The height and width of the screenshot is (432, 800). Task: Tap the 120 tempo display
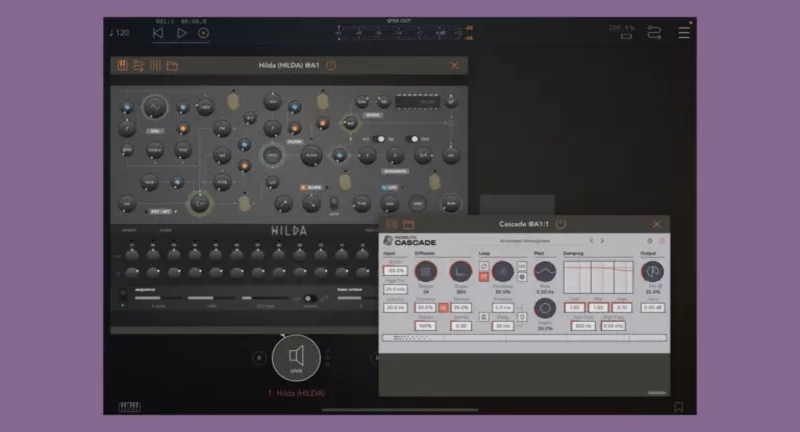click(119, 33)
